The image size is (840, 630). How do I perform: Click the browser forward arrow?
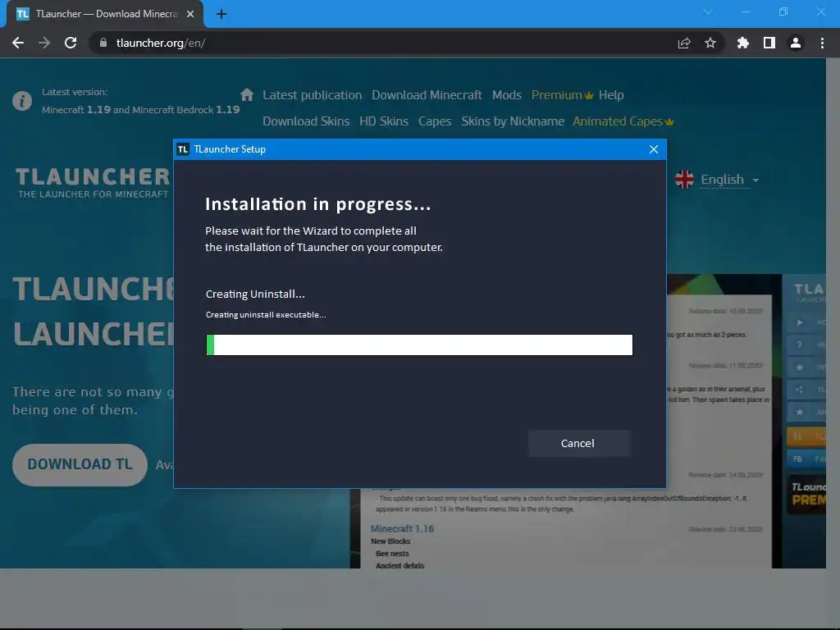(x=44, y=43)
